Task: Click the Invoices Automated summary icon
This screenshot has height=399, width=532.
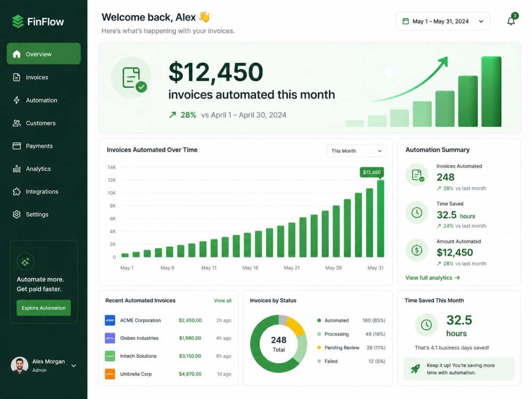Action: point(417,176)
